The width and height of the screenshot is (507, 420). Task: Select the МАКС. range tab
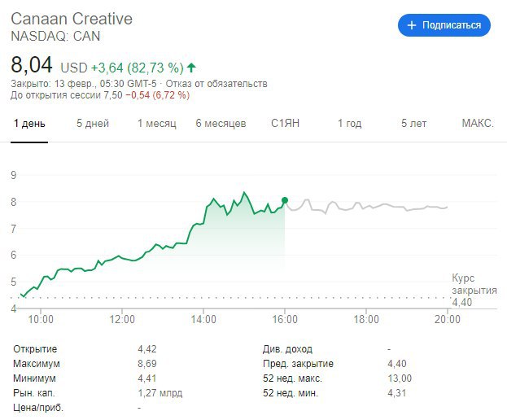[x=477, y=124]
